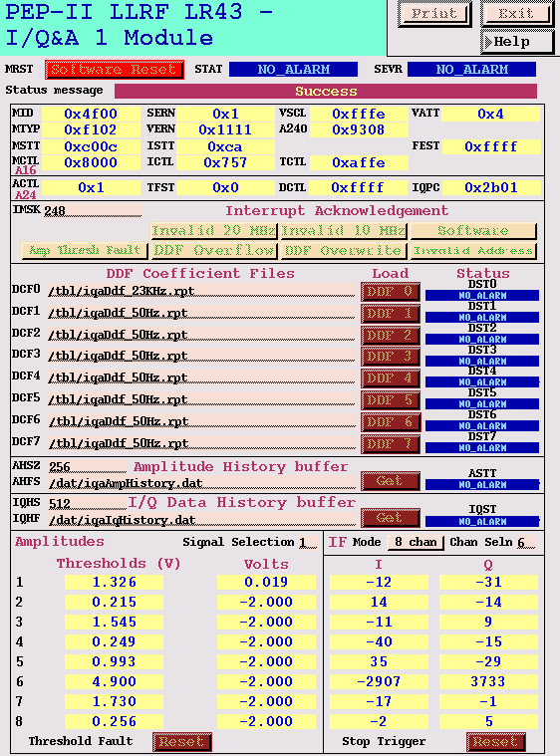The image size is (560, 756).
Task: Edit the AHFS amplitude history file field
Action: [201, 483]
